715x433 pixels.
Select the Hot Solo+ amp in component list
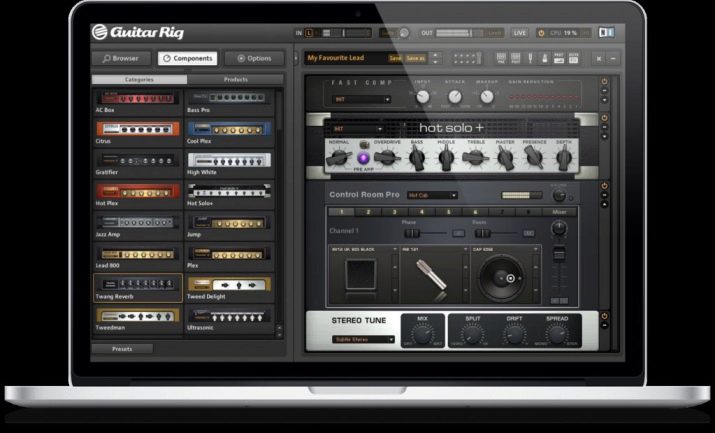229,195
